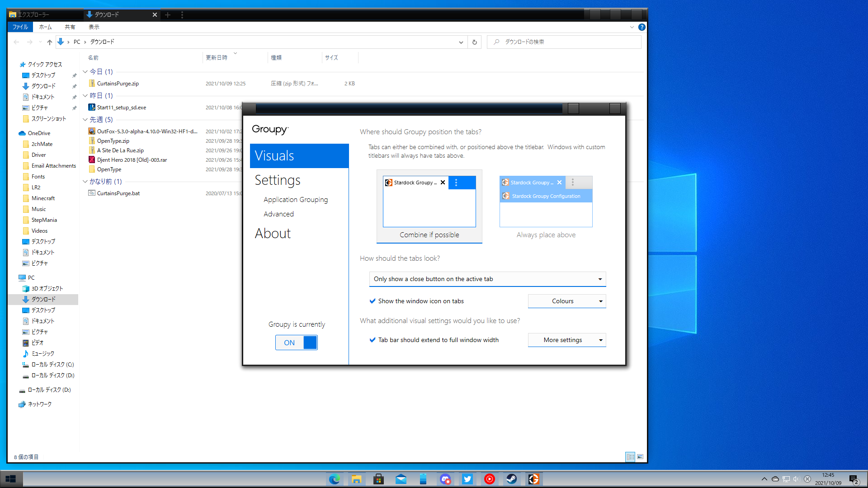Go back with the Explorer back arrow
This screenshot has width=868, height=488.
(x=17, y=42)
